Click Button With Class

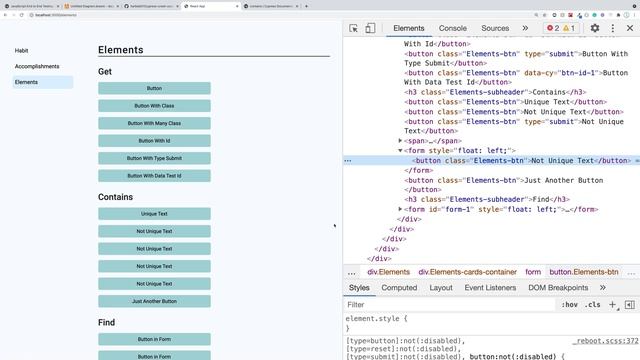click(x=154, y=106)
